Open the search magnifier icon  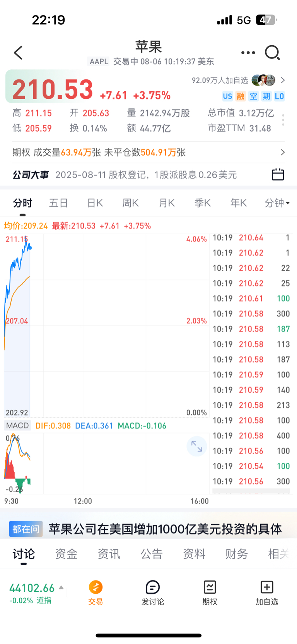pos(272,53)
